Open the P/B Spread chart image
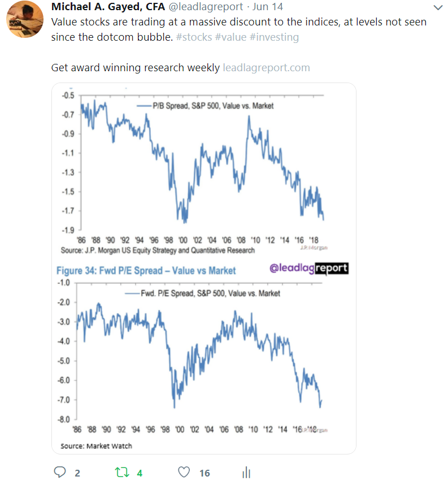This screenshot has width=448, height=485. [203, 170]
